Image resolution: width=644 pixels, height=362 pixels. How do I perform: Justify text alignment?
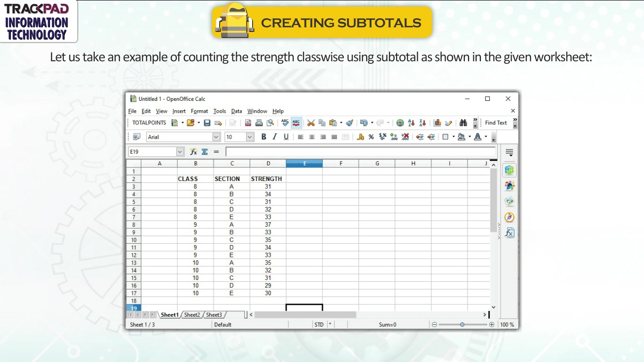334,137
